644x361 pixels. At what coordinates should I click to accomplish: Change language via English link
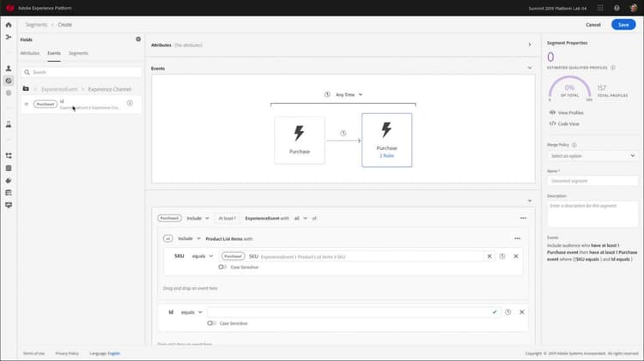pyautogui.click(x=113, y=353)
